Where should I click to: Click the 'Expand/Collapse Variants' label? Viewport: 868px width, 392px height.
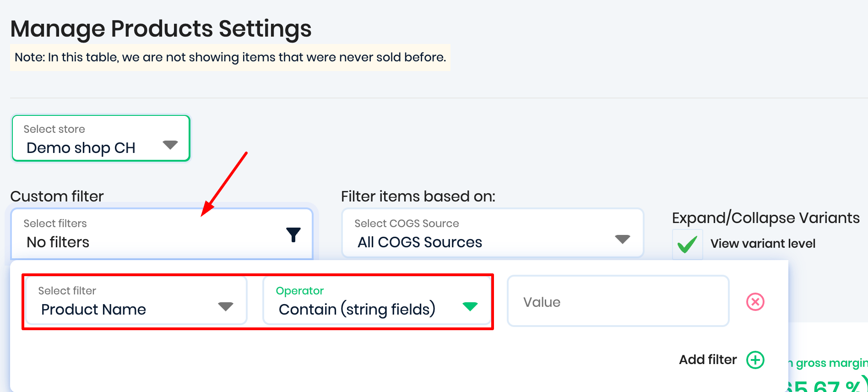click(765, 218)
